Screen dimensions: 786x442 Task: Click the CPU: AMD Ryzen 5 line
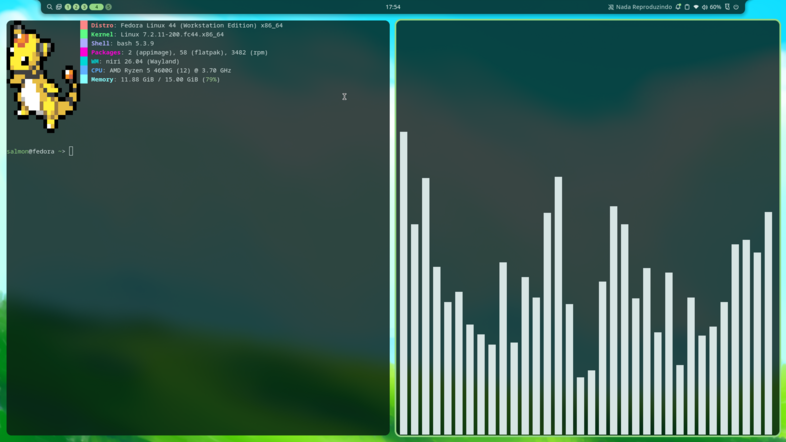pyautogui.click(x=161, y=70)
